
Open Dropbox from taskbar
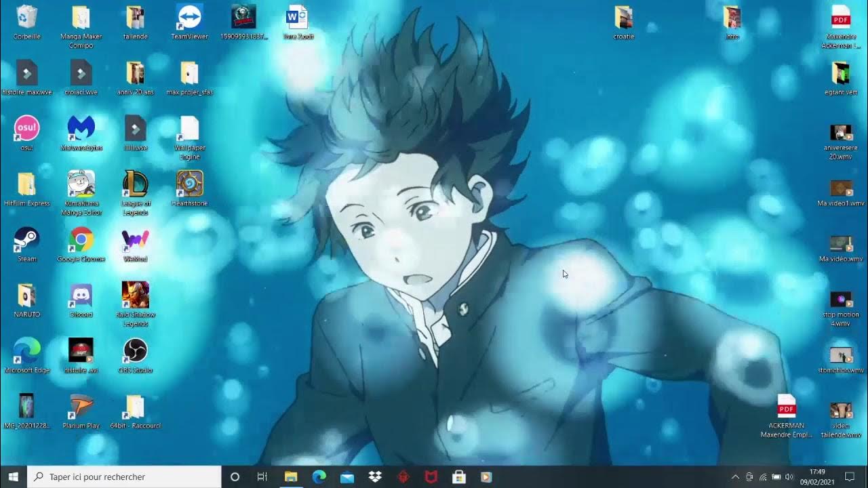(375, 477)
